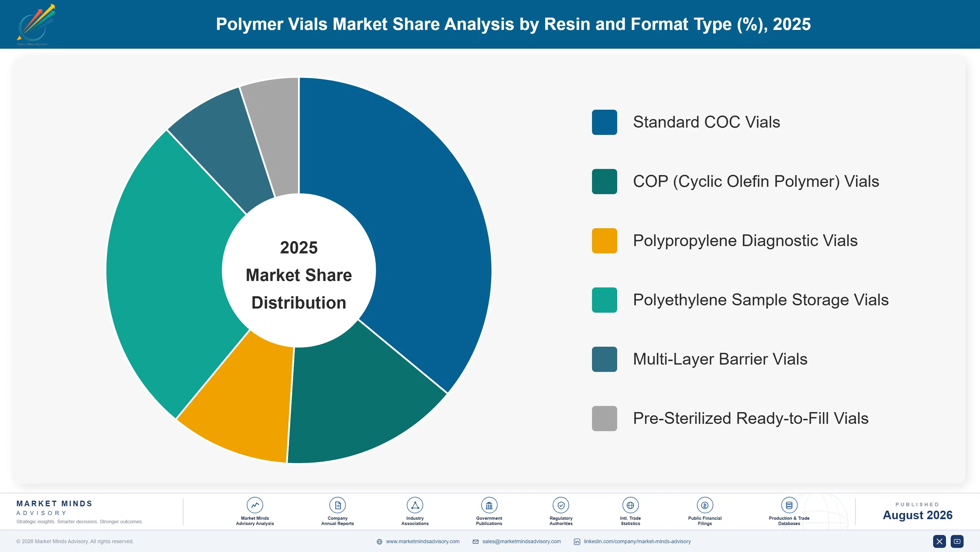Click 'COP (Cyclic Olefin Polymer) Vials' legend label

(756, 182)
